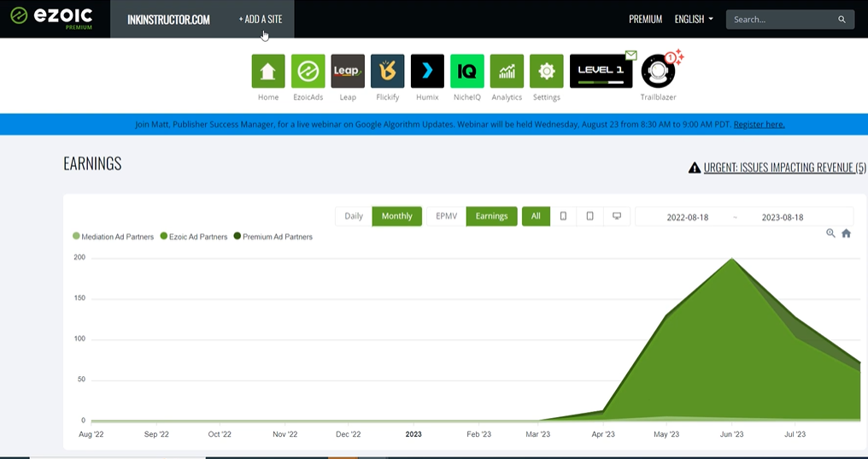This screenshot has width=868, height=459.
Task: Select the All devices filter
Action: pyautogui.click(x=536, y=216)
